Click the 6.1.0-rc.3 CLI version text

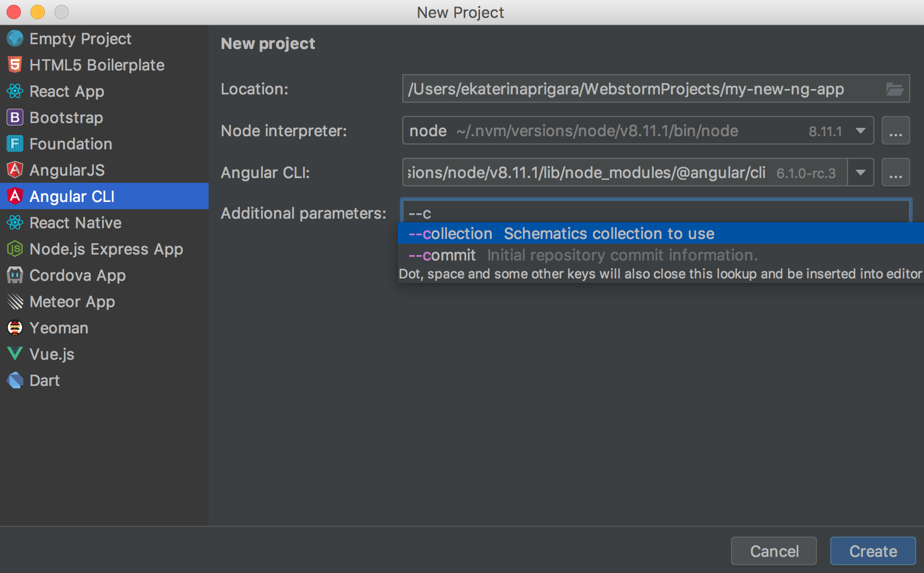(806, 173)
